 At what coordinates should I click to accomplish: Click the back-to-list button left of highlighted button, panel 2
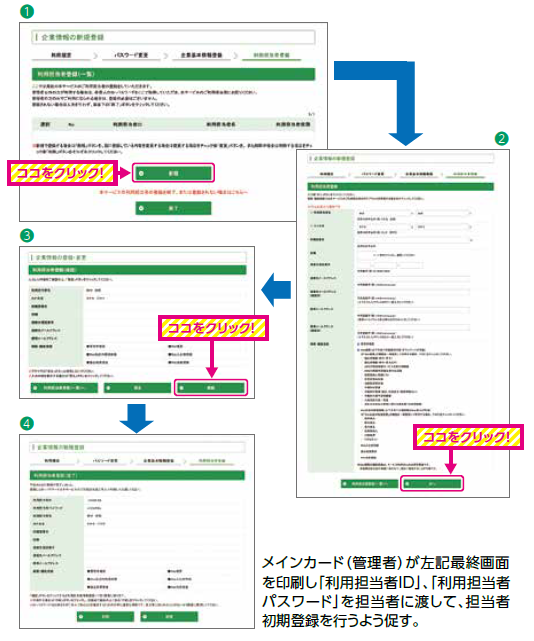click(x=369, y=484)
